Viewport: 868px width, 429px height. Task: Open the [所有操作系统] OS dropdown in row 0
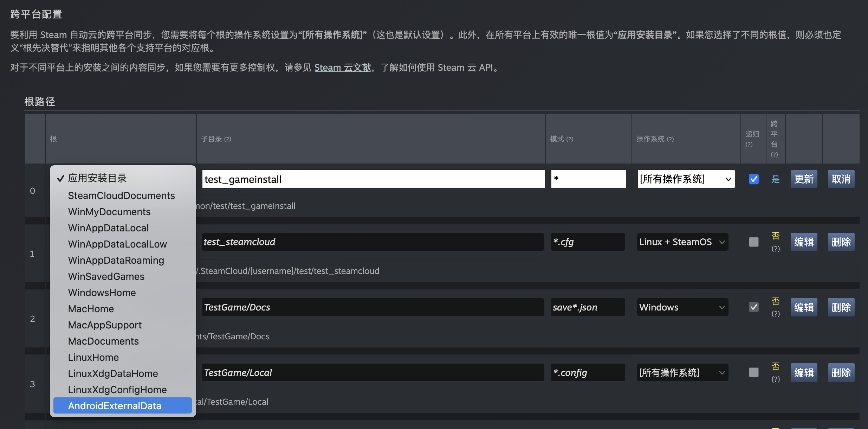[686, 179]
